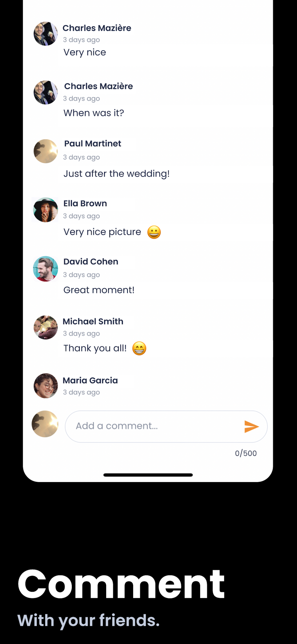Open David Cohen's profile via name
The width and height of the screenshot is (297, 644).
coord(91,262)
